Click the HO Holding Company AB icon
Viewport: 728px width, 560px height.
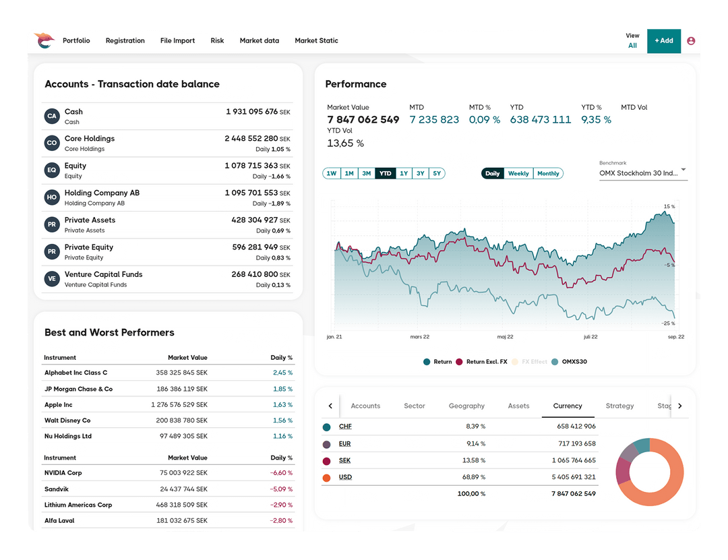[52, 197]
